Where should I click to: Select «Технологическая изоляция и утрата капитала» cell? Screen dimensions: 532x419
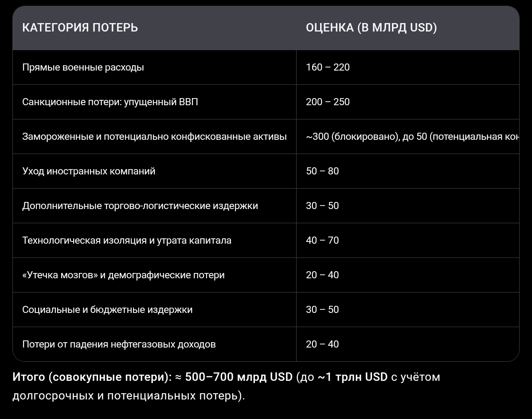tap(127, 241)
